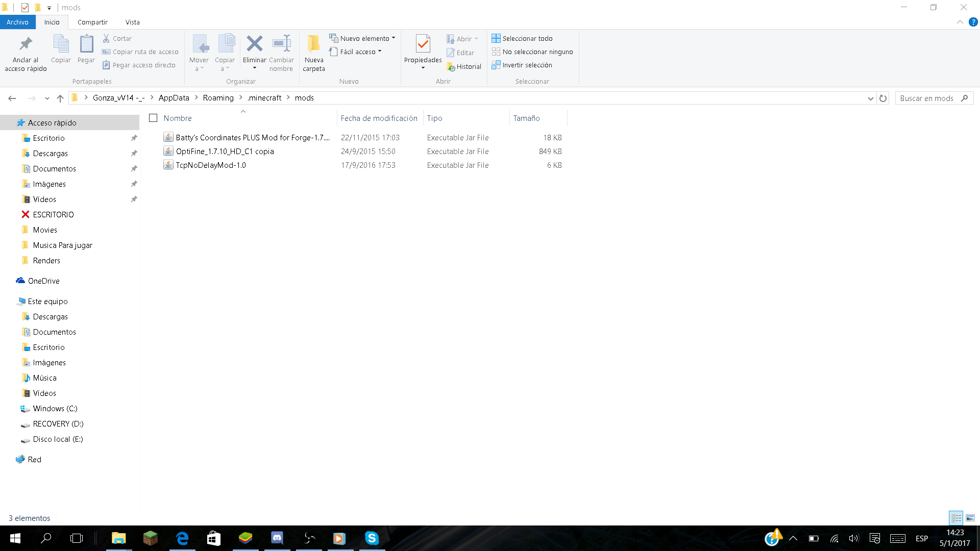This screenshot has width=980, height=551.
Task: Switch to large icons view button
Action: coord(970,518)
